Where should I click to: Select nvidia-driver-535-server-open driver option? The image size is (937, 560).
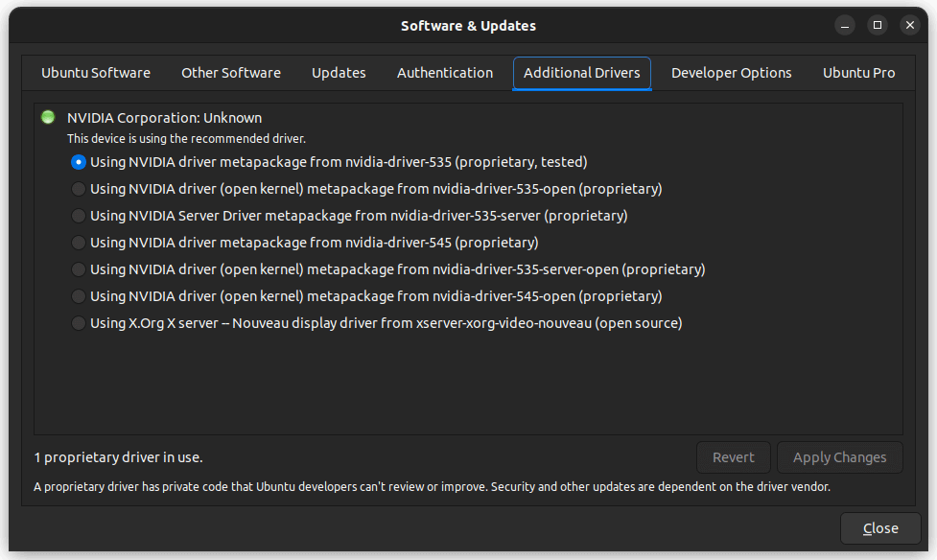79,269
